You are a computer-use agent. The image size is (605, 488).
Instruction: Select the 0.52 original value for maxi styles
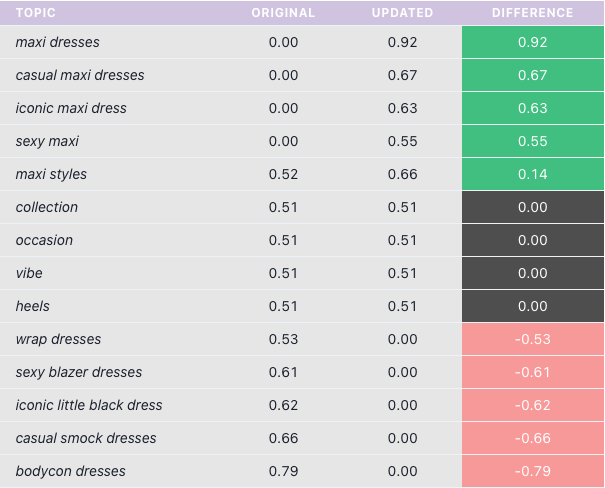tap(283, 174)
